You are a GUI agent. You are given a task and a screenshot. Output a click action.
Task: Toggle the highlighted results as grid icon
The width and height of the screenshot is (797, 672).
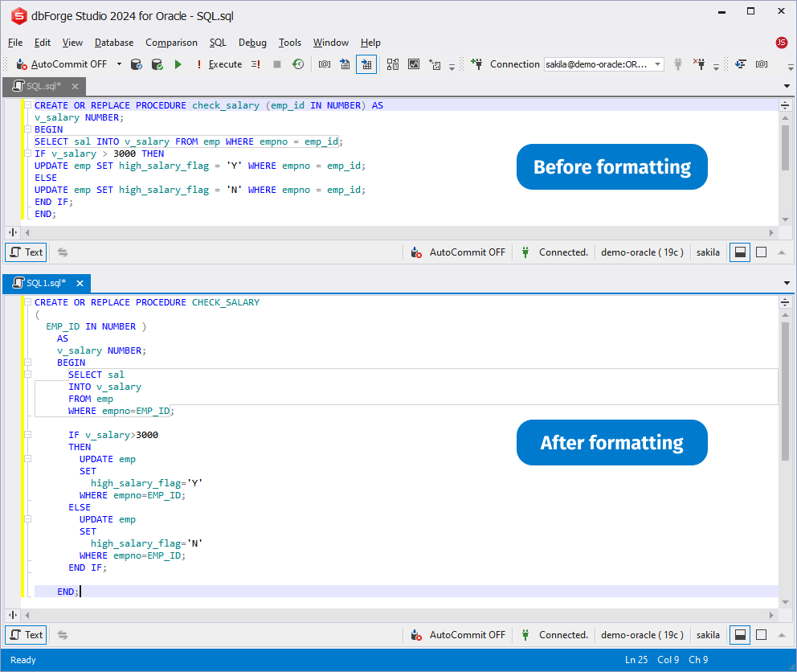366,64
